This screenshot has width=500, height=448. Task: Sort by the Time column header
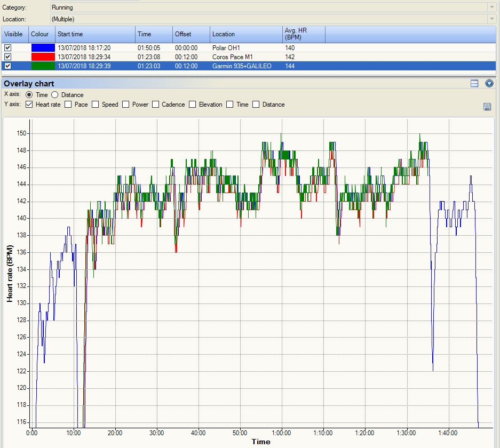154,34
